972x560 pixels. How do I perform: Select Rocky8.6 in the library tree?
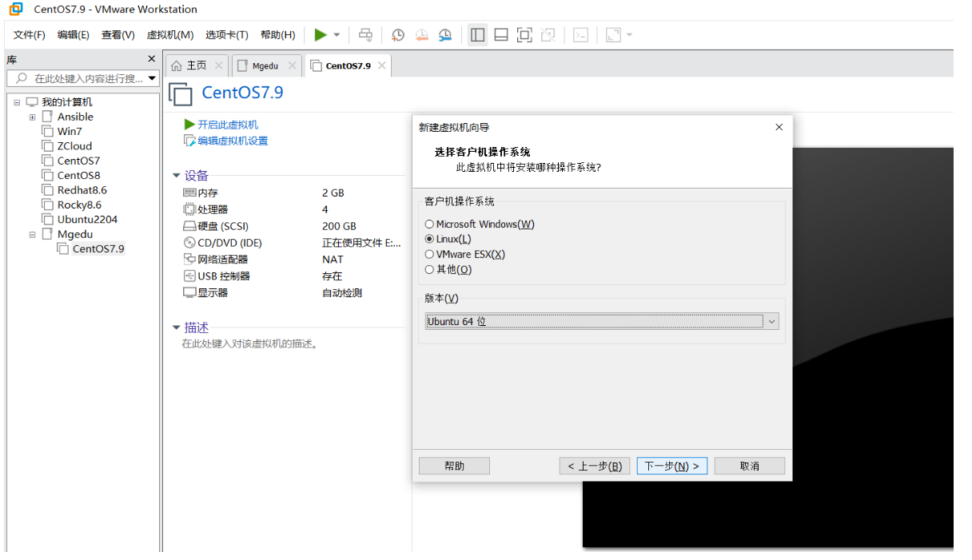pyautogui.click(x=79, y=205)
